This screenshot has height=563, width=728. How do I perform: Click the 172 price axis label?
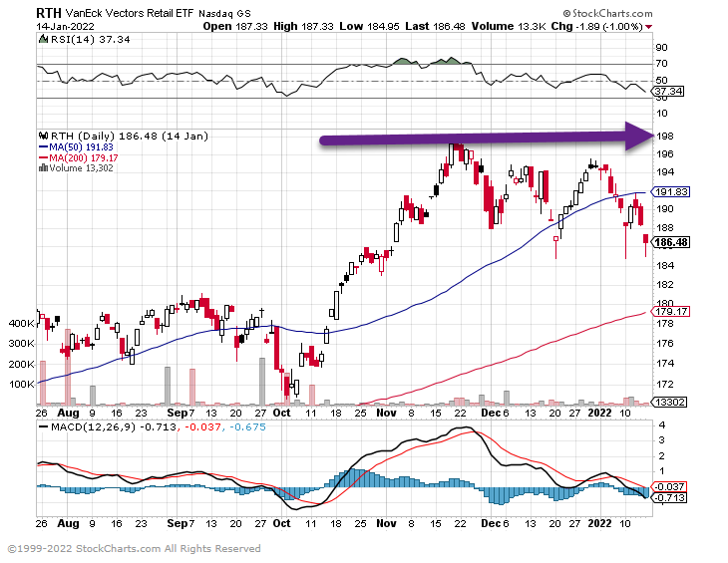664,385
